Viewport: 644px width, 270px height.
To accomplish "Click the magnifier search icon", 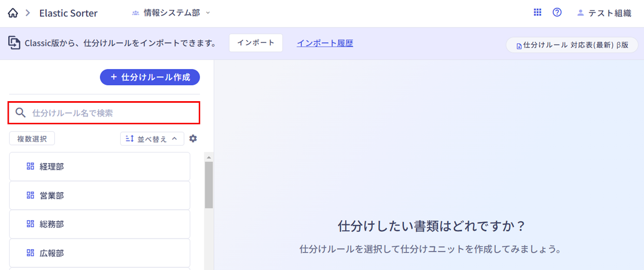I will click(x=21, y=113).
